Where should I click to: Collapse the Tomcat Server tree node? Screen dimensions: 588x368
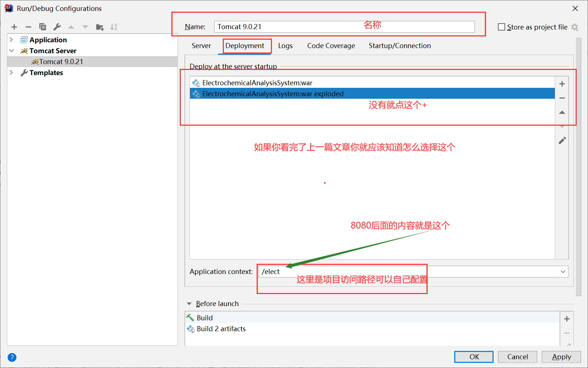(11, 51)
